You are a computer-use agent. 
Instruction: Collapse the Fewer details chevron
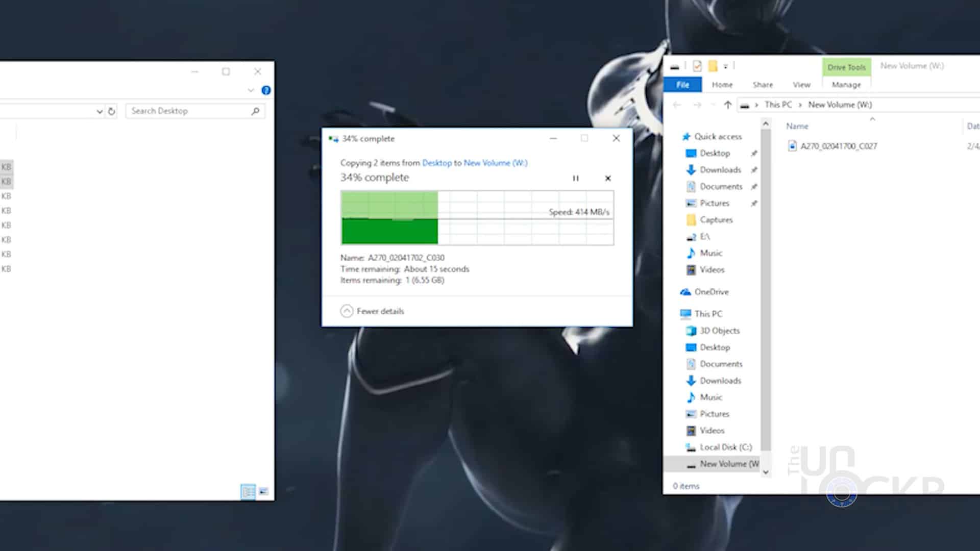click(347, 311)
